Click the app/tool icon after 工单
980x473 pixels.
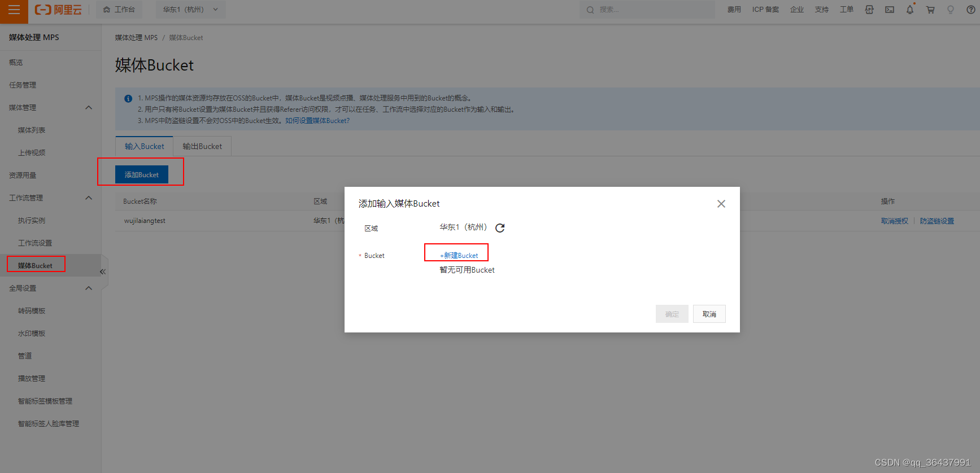click(x=869, y=10)
